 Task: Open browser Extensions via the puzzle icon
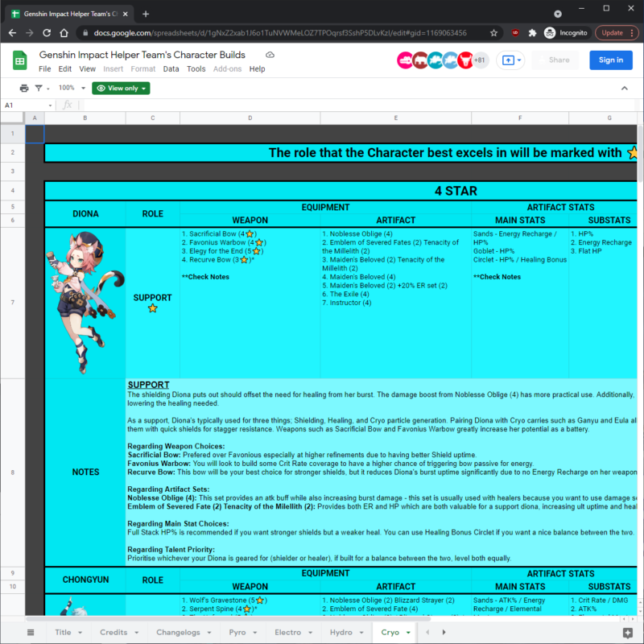pyautogui.click(x=531, y=35)
